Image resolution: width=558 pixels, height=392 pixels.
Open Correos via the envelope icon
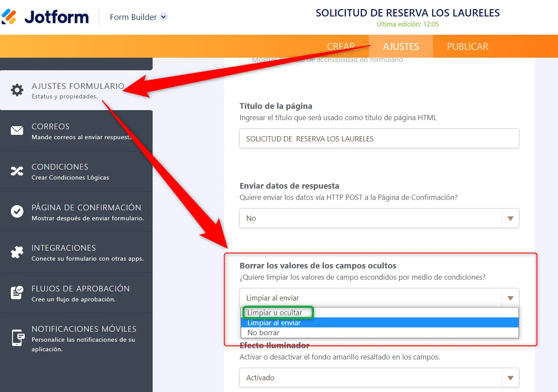click(17, 131)
